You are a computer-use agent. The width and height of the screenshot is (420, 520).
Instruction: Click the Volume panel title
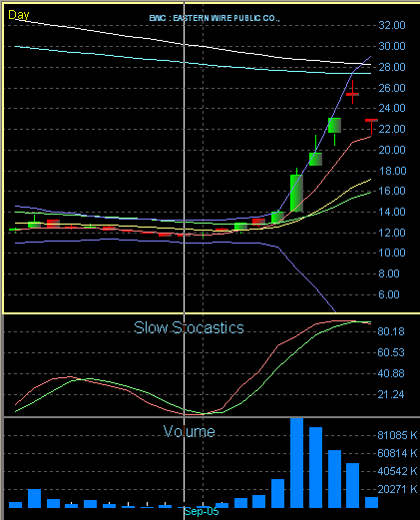(x=190, y=431)
